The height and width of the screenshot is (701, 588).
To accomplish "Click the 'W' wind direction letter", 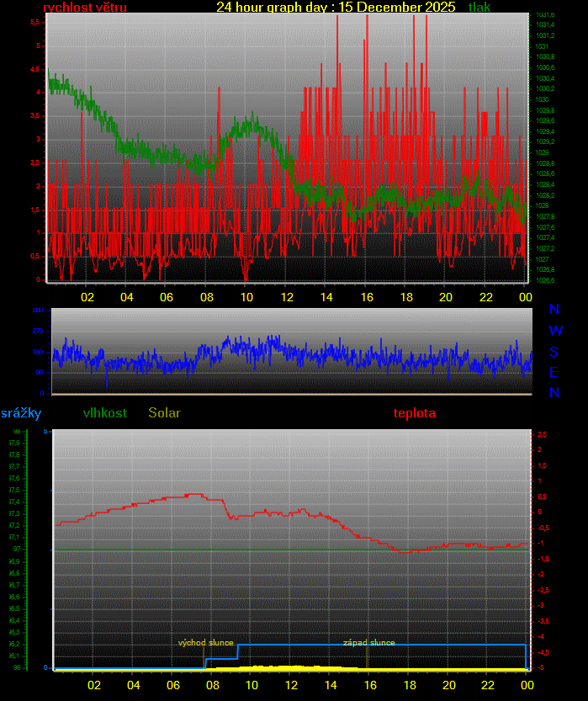I will 554,331.
